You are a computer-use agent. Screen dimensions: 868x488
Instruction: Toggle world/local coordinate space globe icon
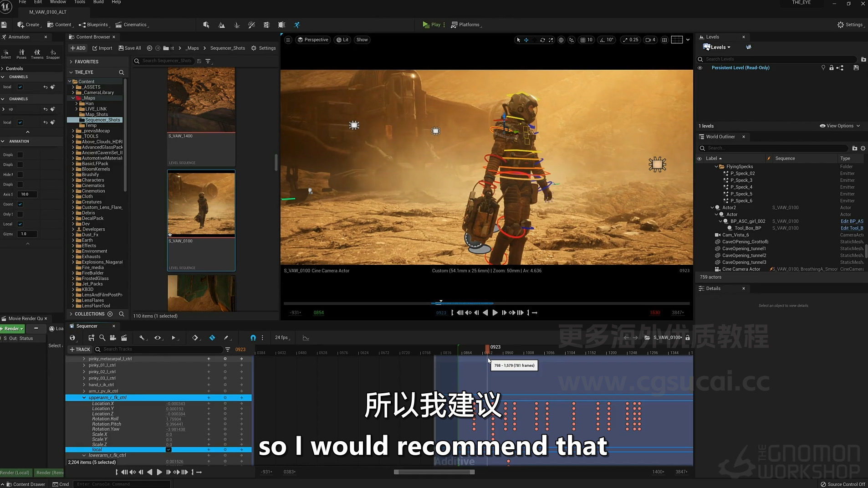click(561, 40)
